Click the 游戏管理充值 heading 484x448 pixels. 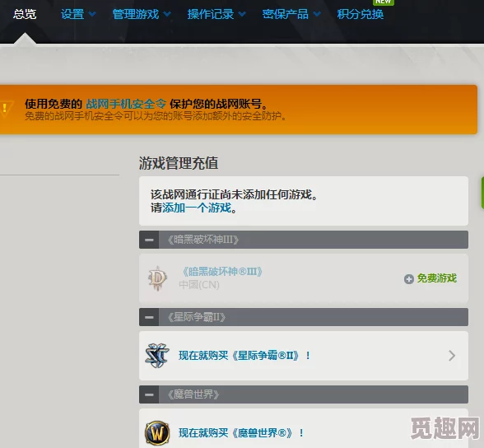click(179, 163)
